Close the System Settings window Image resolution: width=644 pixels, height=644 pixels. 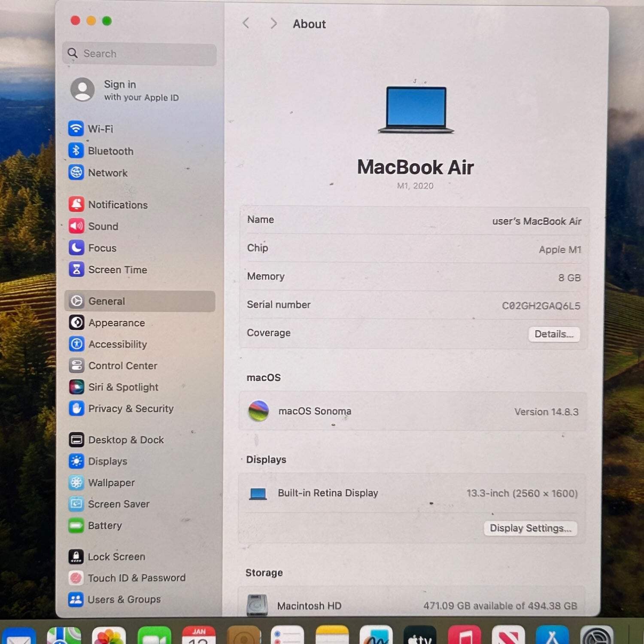[x=76, y=20]
